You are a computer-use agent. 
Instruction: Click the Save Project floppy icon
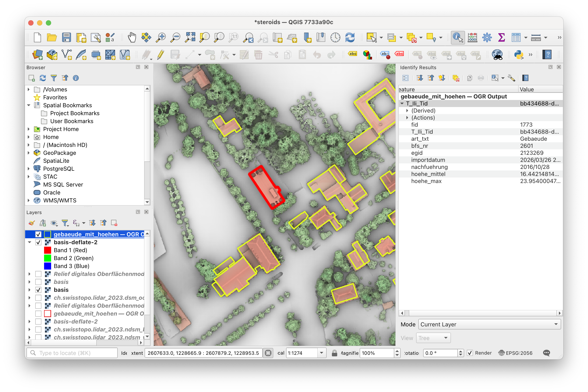pos(66,37)
